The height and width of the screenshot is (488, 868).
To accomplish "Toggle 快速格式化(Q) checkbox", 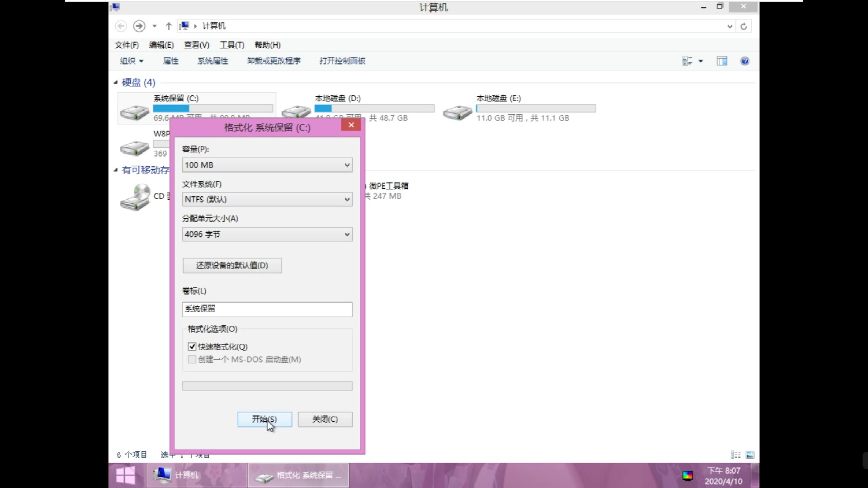I will (192, 346).
